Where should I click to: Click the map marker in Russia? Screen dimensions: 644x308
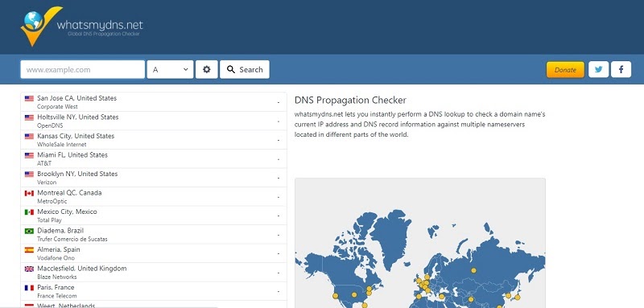[x=473, y=270]
